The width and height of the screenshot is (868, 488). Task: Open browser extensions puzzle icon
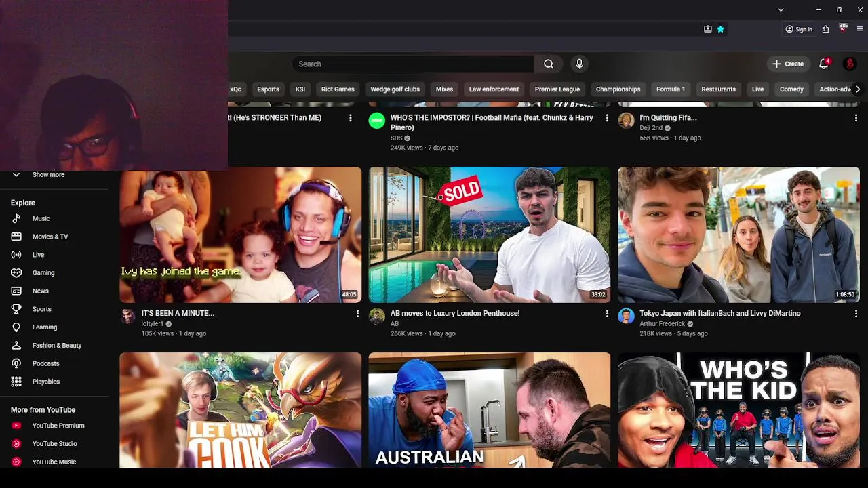click(x=825, y=29)
